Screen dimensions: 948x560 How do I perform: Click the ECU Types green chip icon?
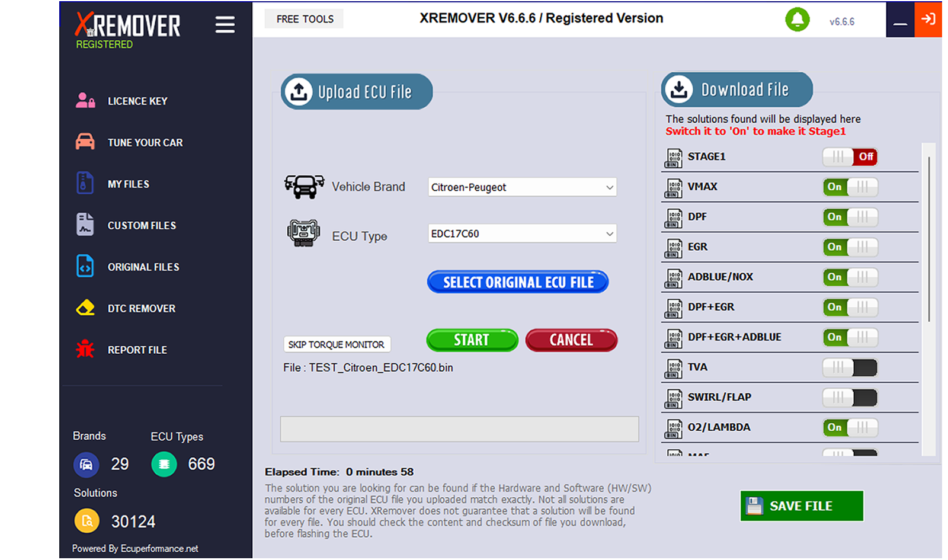click(164, 465)
